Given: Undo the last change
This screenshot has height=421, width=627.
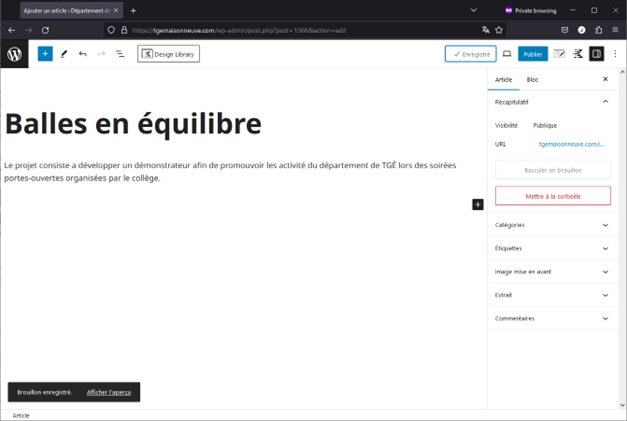Looking at the screenshot, I should click(x=83, y=54).
